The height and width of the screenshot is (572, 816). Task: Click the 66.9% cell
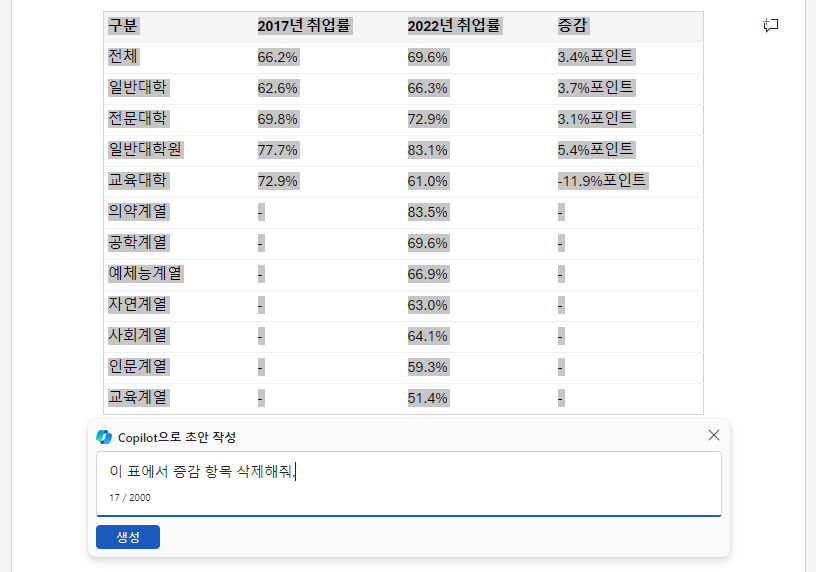(428, 274)
